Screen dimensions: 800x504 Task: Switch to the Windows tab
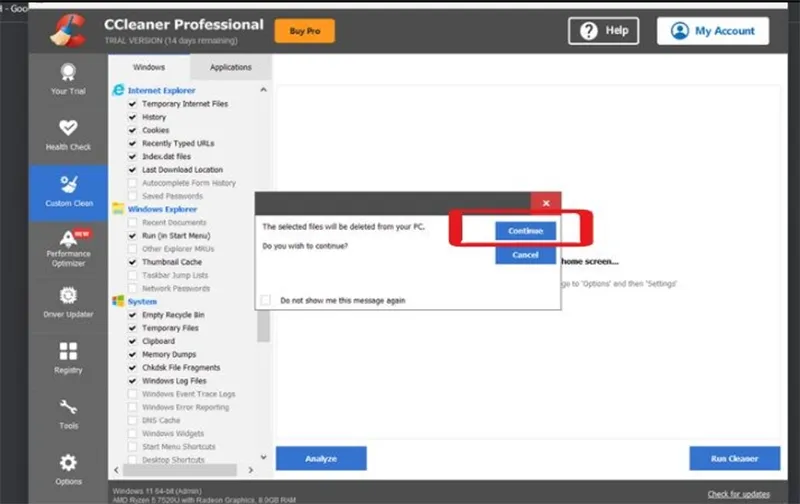(x=149, y=67)
